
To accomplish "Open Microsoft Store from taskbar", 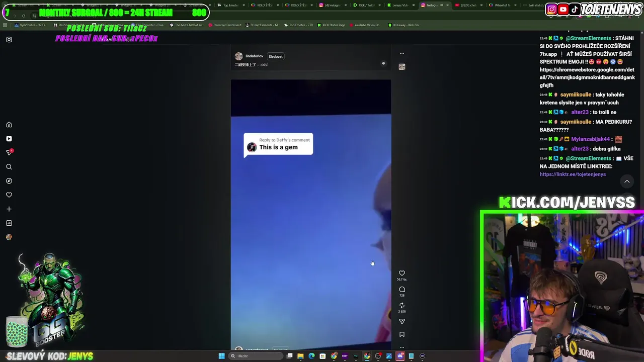I will (323, 356).
